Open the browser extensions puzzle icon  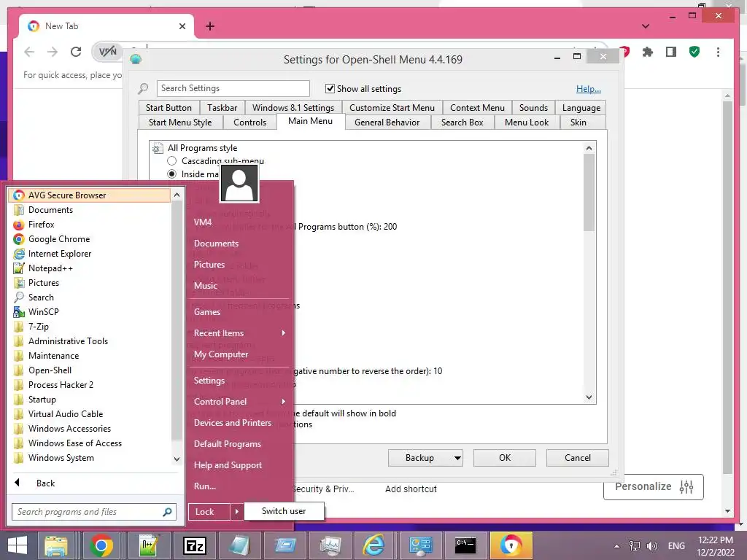tap(648, 52)
